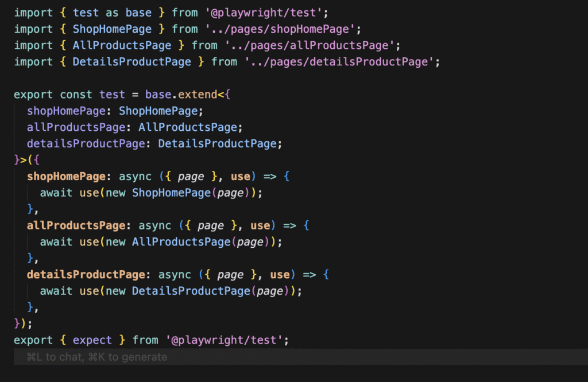Viewport: 588px width, 382px height.
Task: Click the allProductsPage: AllProductsPage type line
Action: click(132, 127)
